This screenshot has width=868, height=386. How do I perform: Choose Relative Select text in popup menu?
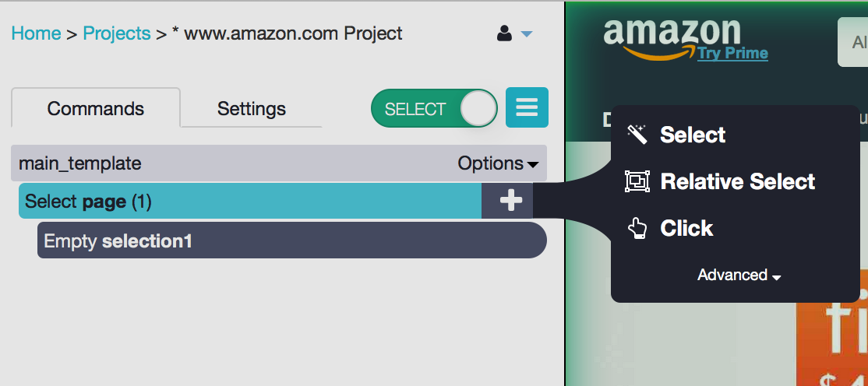[x=737, y=181]
